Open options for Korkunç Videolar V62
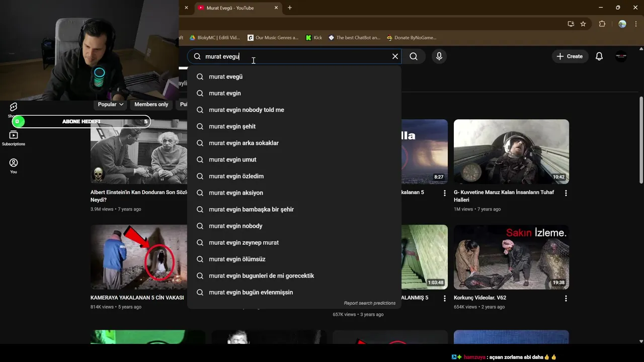This screenshot has width=644, height=362. [x=566, y=299]
